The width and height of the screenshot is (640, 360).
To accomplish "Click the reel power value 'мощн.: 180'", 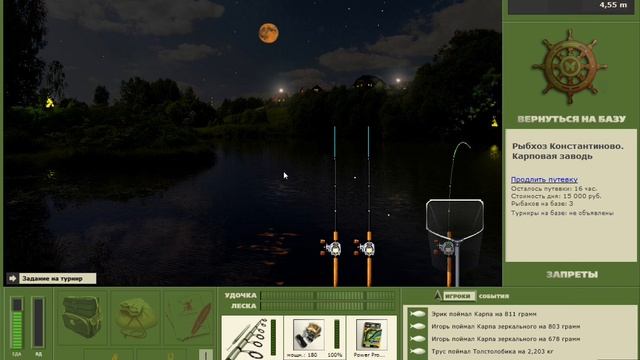I will coord(302,355).
